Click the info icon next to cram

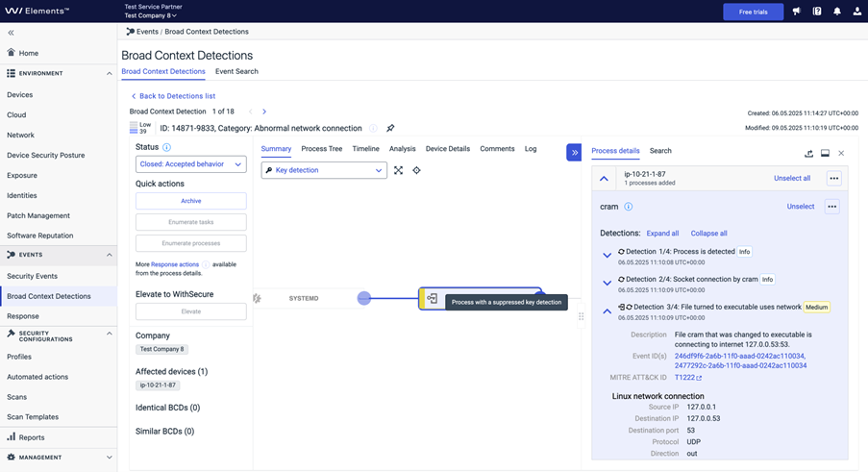(x=629, y=207)
